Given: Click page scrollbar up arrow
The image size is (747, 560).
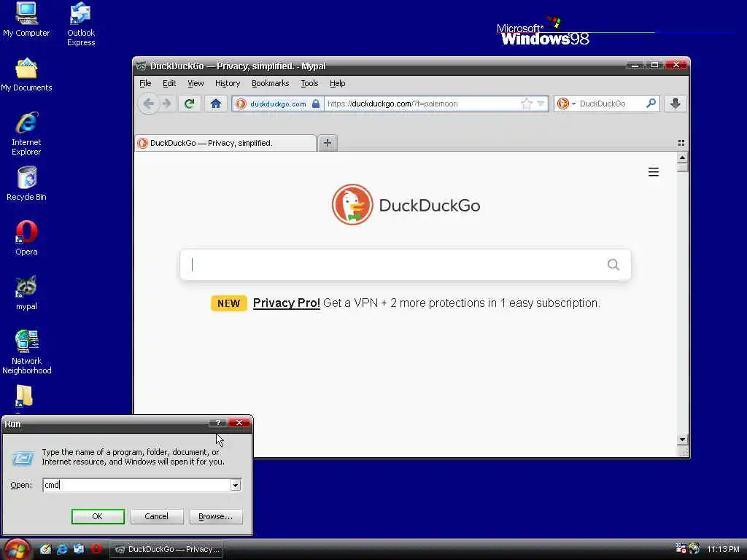Looking at the screenshot, I should (x=682, y=157).
